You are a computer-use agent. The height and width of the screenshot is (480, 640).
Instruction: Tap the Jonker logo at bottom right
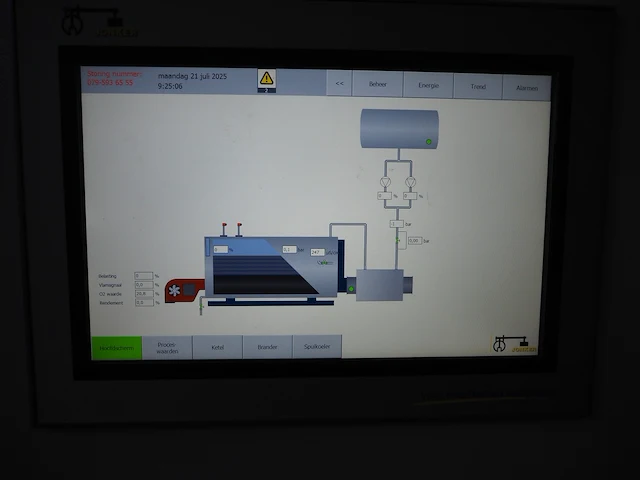pos(514,344)
